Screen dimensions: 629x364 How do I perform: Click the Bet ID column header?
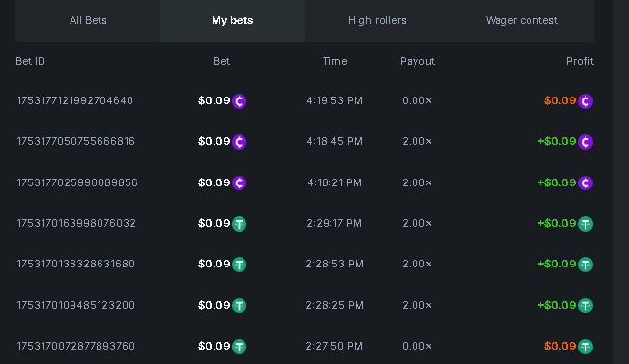click(31, 61)
